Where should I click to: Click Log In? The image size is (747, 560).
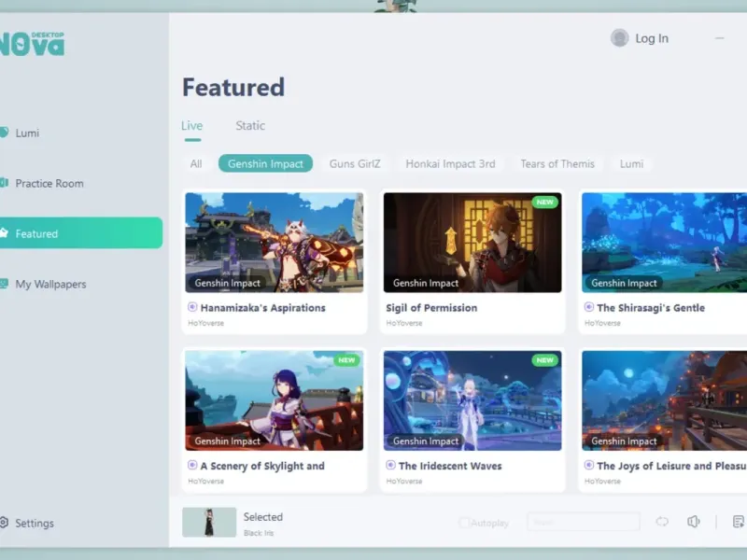652,38
